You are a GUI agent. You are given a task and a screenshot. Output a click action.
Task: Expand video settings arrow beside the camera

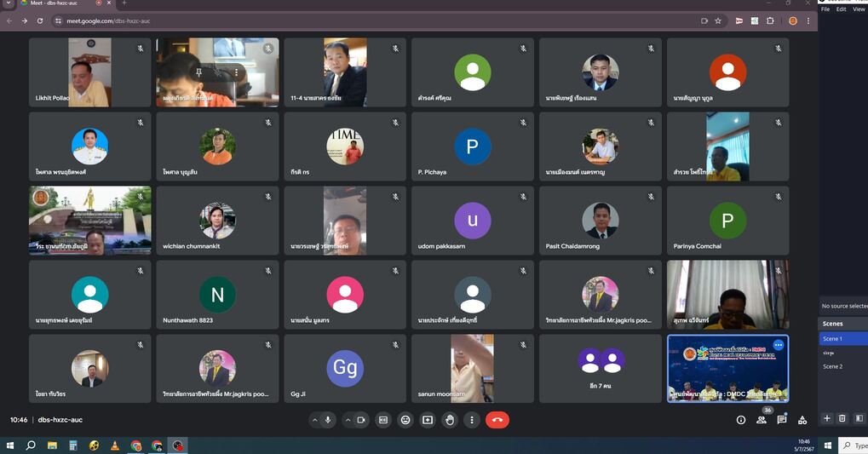348,420
